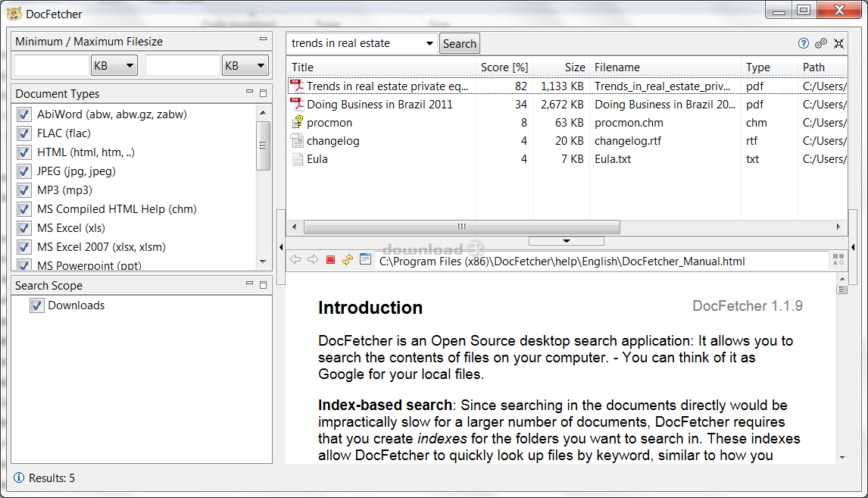Click results horizontal scrollbar thumb
The image size is (868, 498).
pyautogui.click(x=462, y=227)
